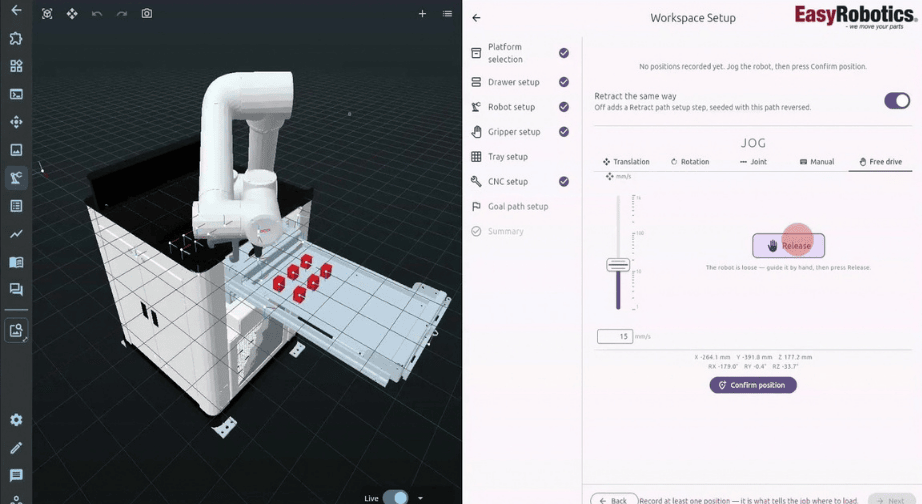Open the Tray setup step
This screenshot has height=504, width=922.
coord(520,157)
